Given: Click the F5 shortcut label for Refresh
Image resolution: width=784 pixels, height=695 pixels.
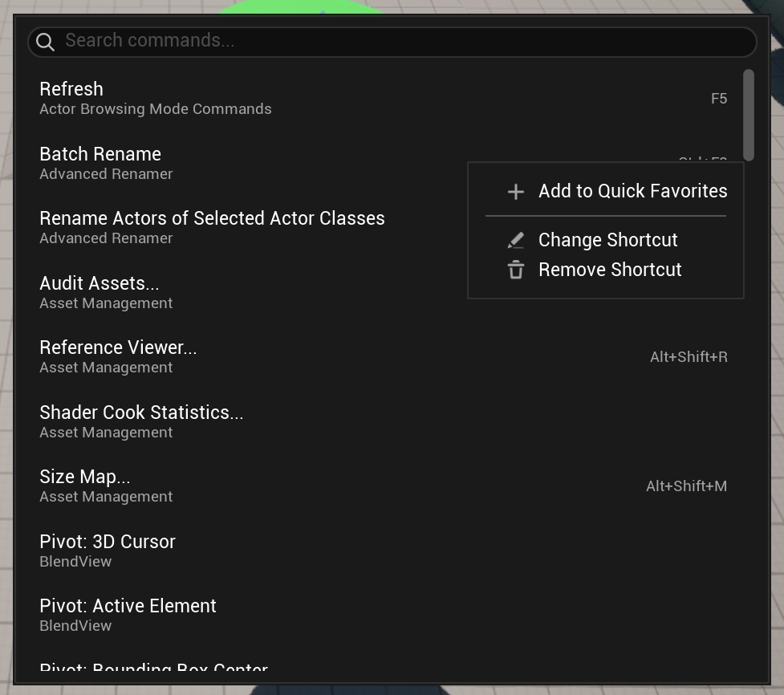Looking at the screenshot, I should [718, 99].
